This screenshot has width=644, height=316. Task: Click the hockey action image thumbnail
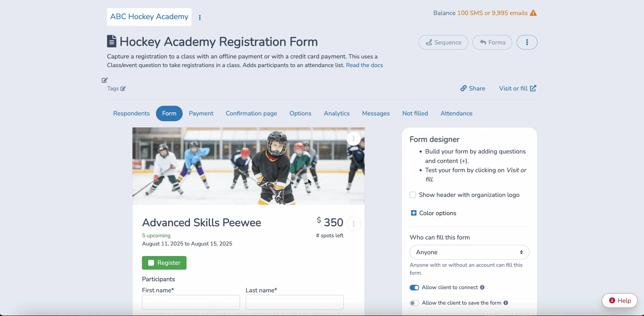(248, 166)
